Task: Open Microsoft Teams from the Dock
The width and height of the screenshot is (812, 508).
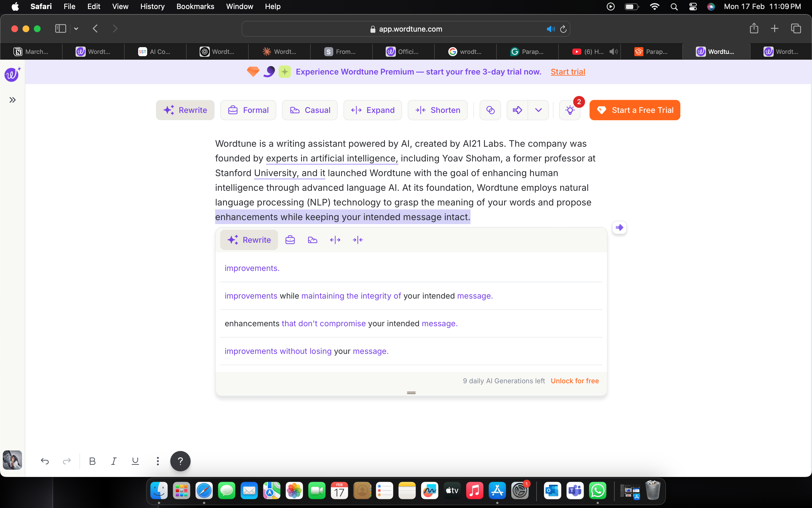Action: point(575,491)
